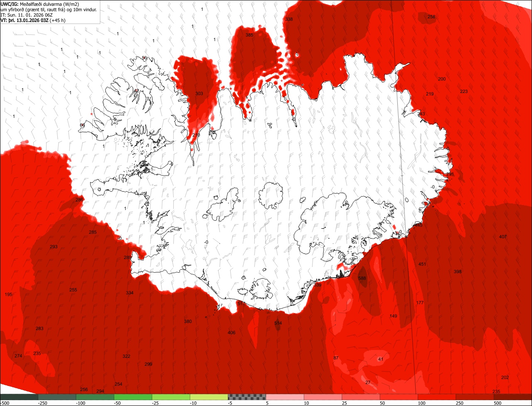Click the map value 202
This screenshot has height=406, width=532.
click(x=505, y=377)
